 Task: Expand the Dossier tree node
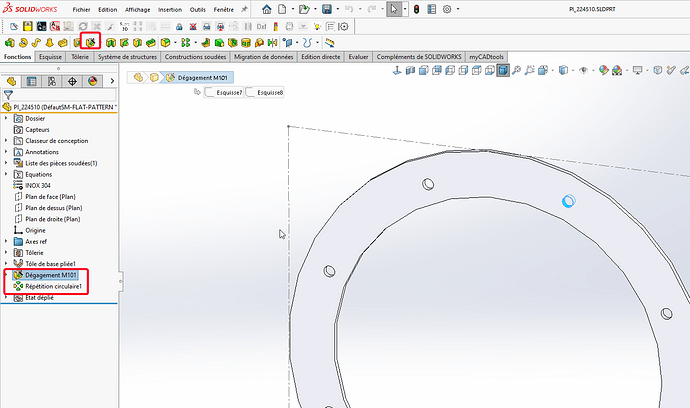click(x=6, y=118)
